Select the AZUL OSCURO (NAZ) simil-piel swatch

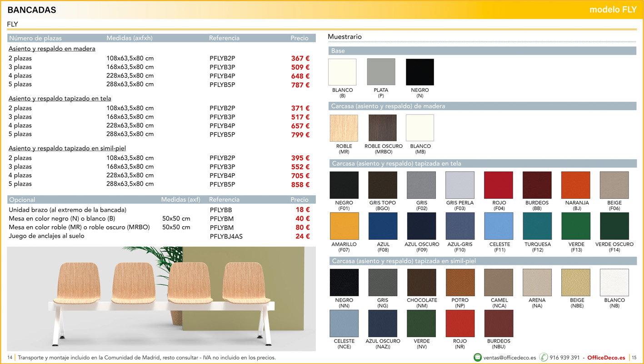[383, 324]
